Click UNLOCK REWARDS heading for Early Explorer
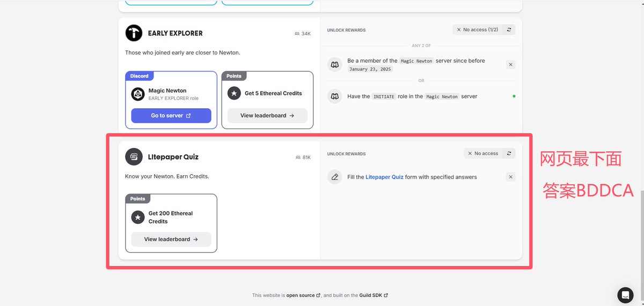 coord(346,30)
